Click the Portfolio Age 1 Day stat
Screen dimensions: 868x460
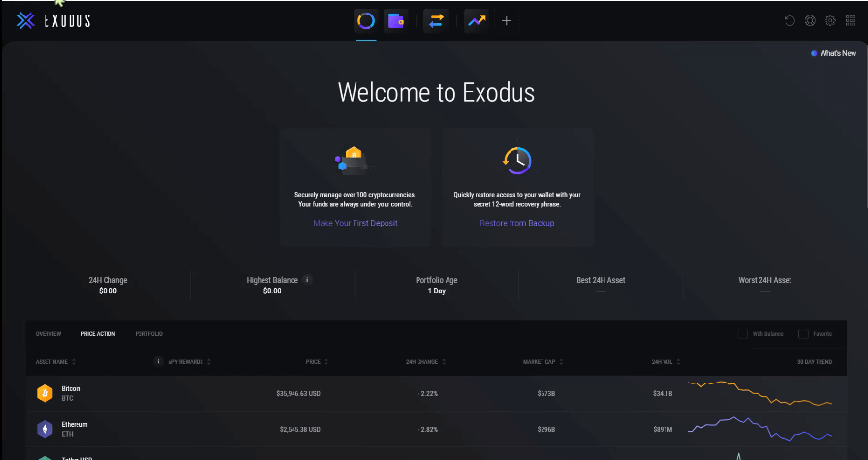436,285
